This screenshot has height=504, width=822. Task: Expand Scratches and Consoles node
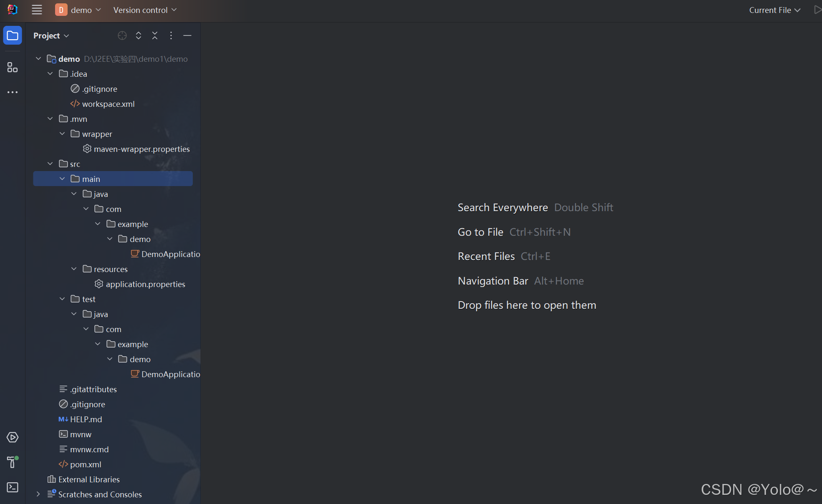(x=38, y=494)
